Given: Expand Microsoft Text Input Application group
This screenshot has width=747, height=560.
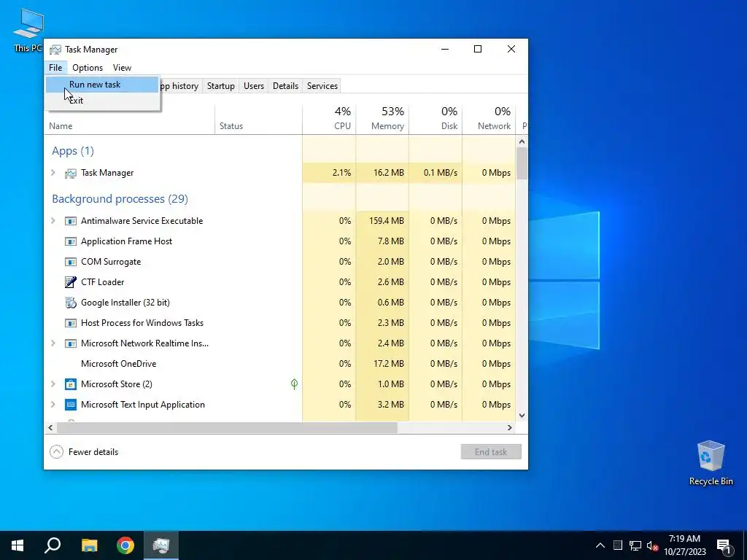Looking at the screenshot, I should tap(53, 405).
